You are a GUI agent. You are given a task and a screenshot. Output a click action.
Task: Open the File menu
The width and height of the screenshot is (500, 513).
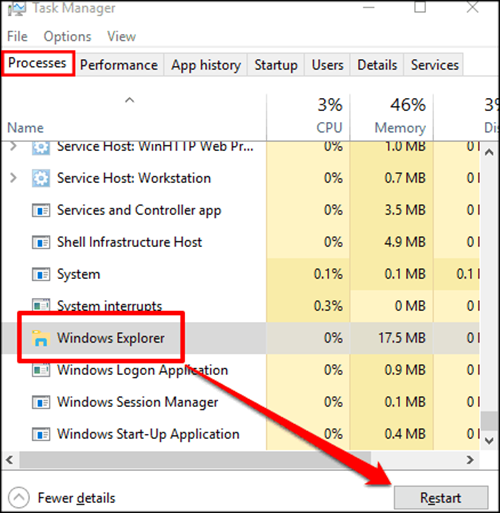pos(17,36)
